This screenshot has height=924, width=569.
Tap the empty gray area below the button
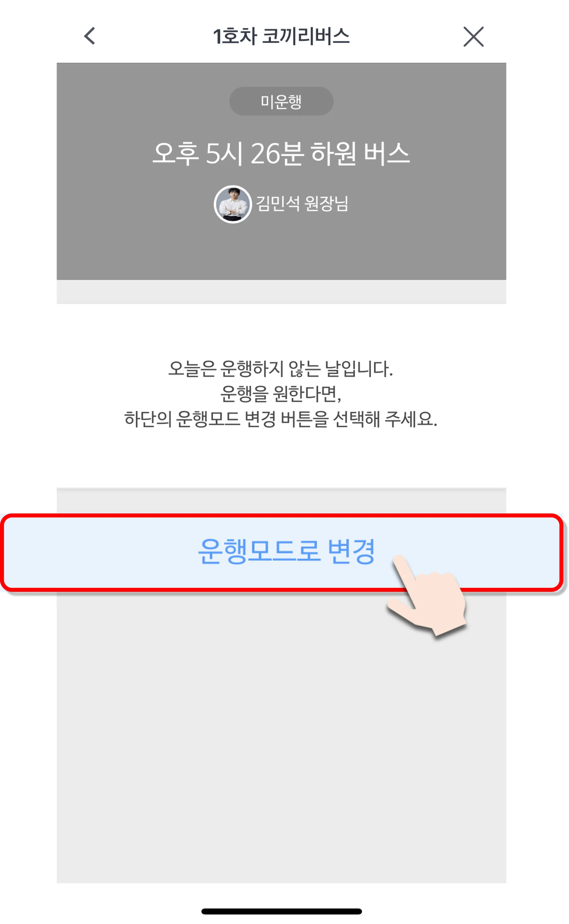(x=281, y=738)
